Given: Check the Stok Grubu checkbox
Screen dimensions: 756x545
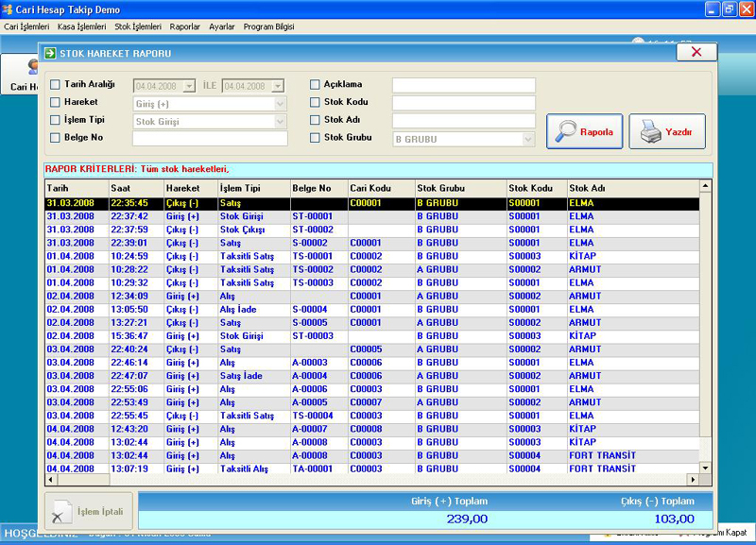Looking at the screenshot, I should tap(315, 138).
